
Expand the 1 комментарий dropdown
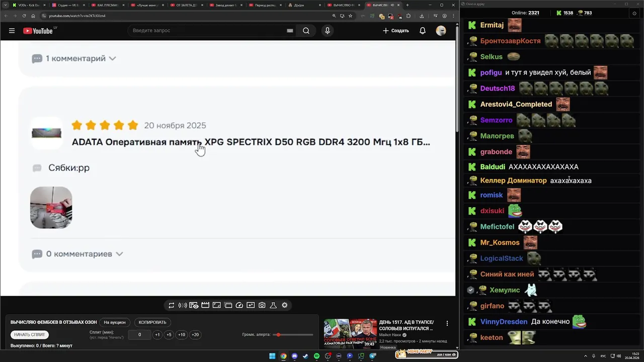tap(74, 58)
